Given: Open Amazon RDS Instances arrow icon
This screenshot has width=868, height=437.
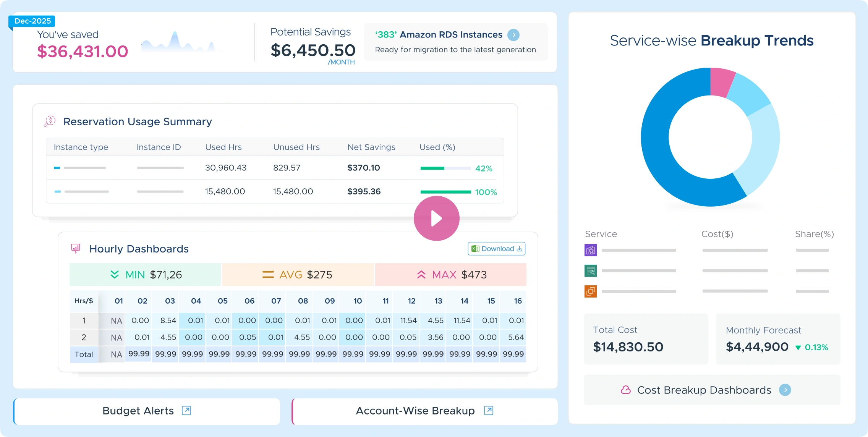Looking at the screenshot, I should pyautogui.click(x=513, y=35).
